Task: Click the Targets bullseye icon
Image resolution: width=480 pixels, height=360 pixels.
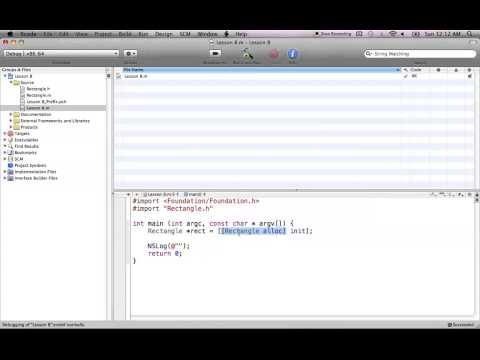Action: [x=10, y=133]
